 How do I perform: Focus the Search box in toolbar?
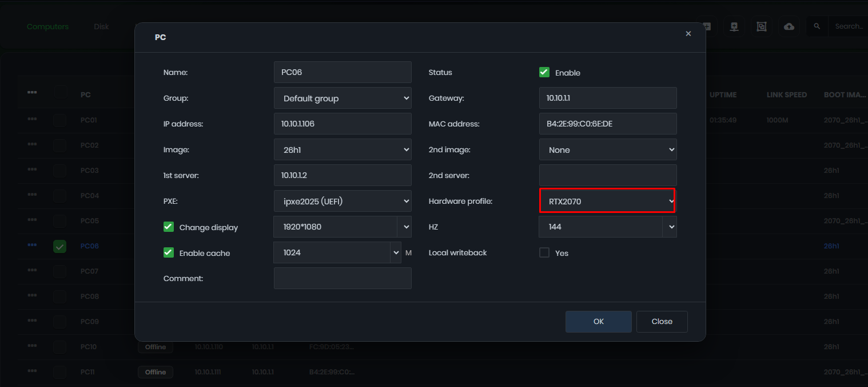click(x=849, y=26)
